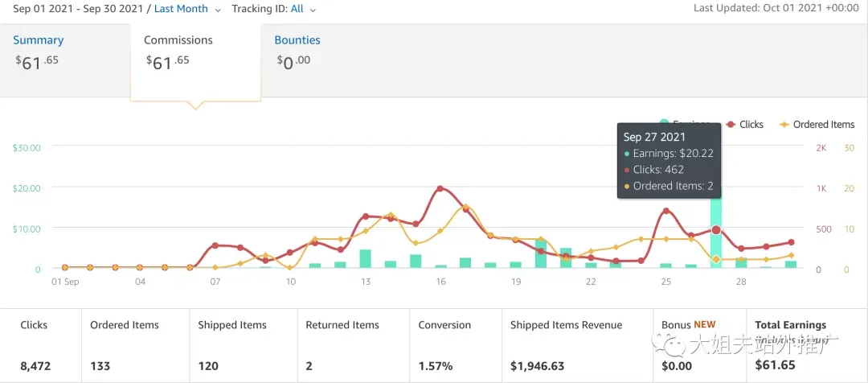Screen dimensions: 868x383
Task: Click the Conversion 1.57% metric cell
Action: point(456,345)
